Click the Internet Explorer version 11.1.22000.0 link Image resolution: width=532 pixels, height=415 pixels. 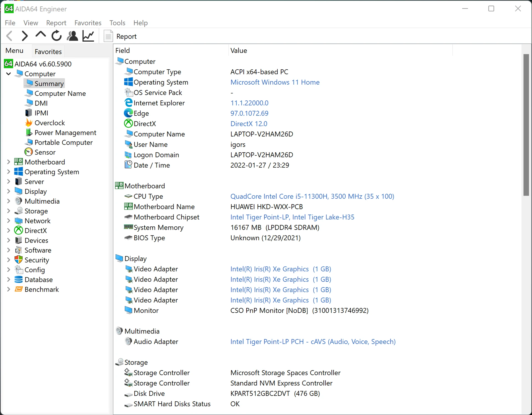click(249, 103)
